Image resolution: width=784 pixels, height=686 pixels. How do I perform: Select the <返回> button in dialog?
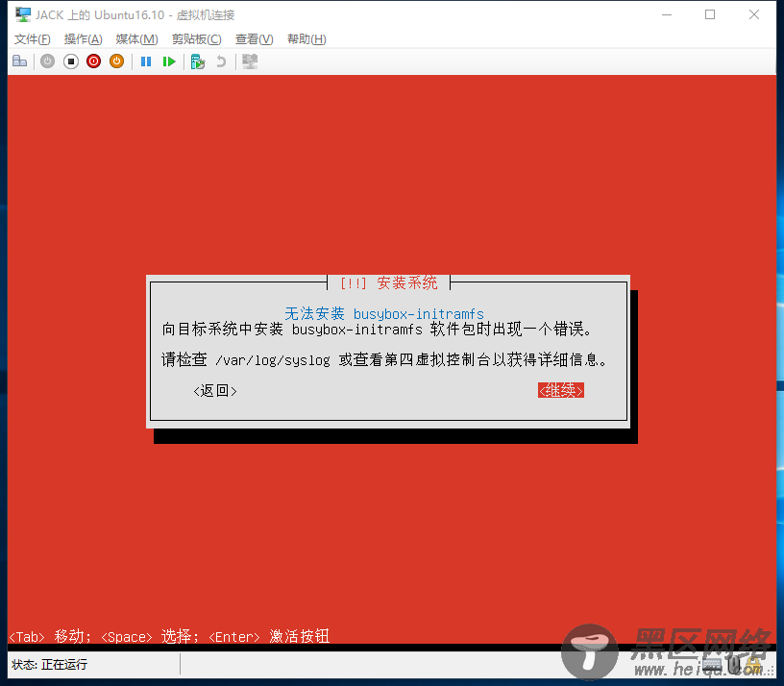coord(215,390)
